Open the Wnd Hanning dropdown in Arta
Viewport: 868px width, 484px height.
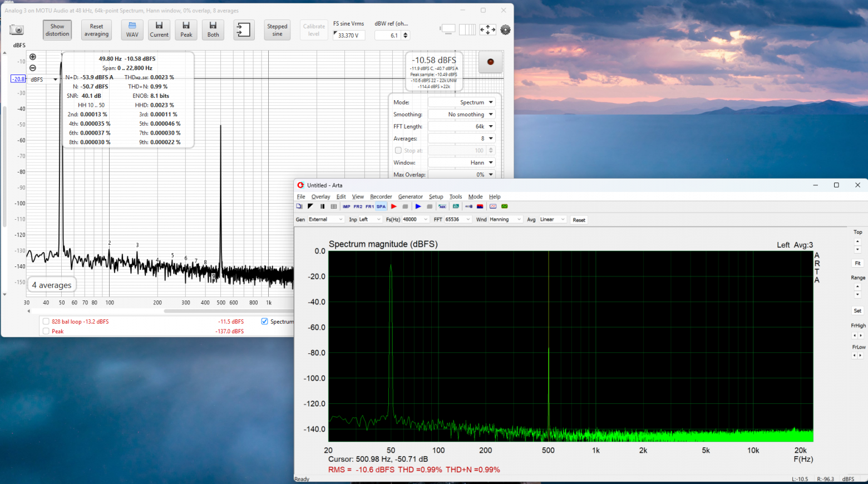(x=505, y=220)
